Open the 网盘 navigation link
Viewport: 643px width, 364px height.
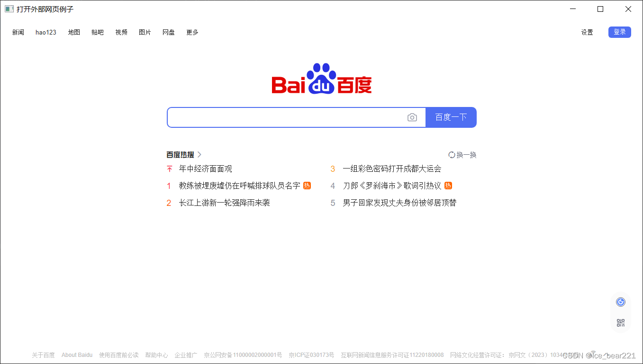click(x=169, y=32)
